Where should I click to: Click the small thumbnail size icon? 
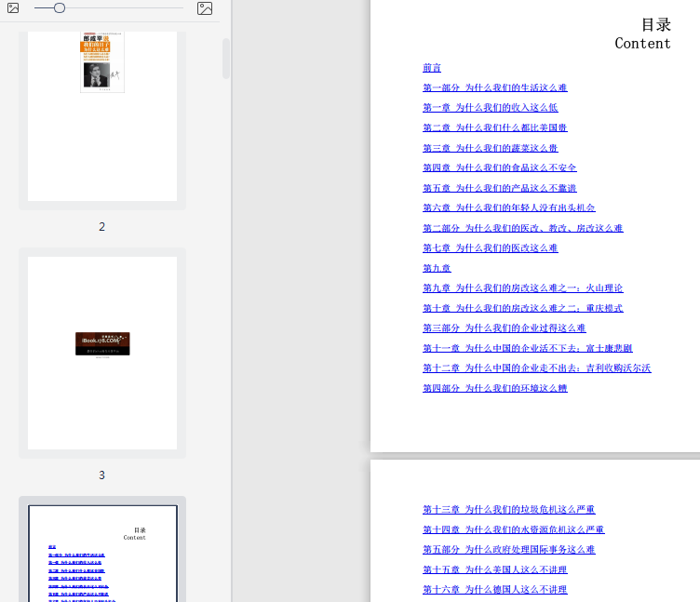pos(13,8)
